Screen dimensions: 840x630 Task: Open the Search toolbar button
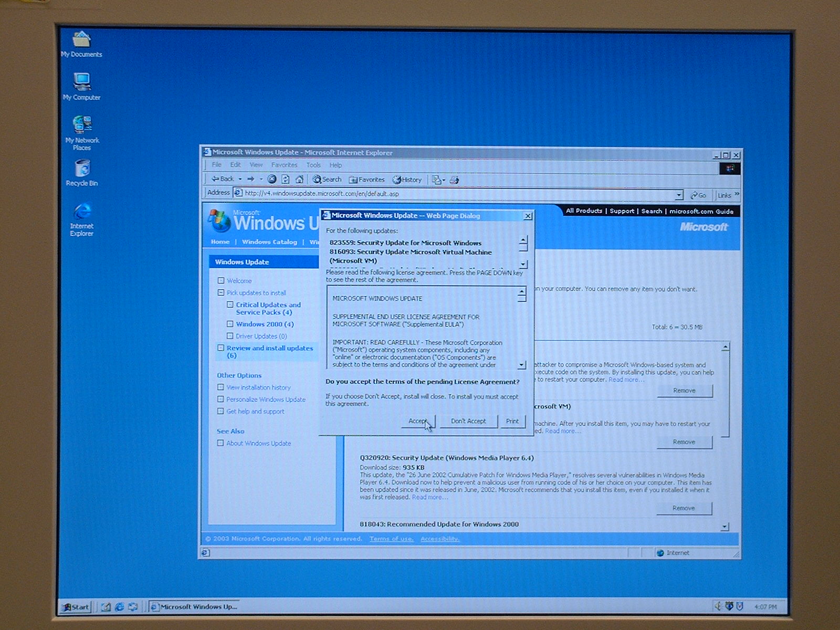(x=327, y=180)
